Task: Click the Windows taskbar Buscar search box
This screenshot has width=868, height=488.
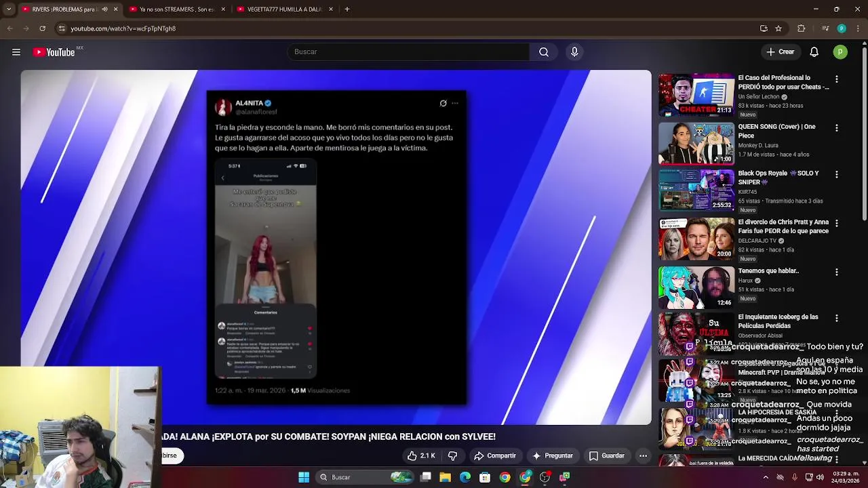Action: (x=366, y=477)
